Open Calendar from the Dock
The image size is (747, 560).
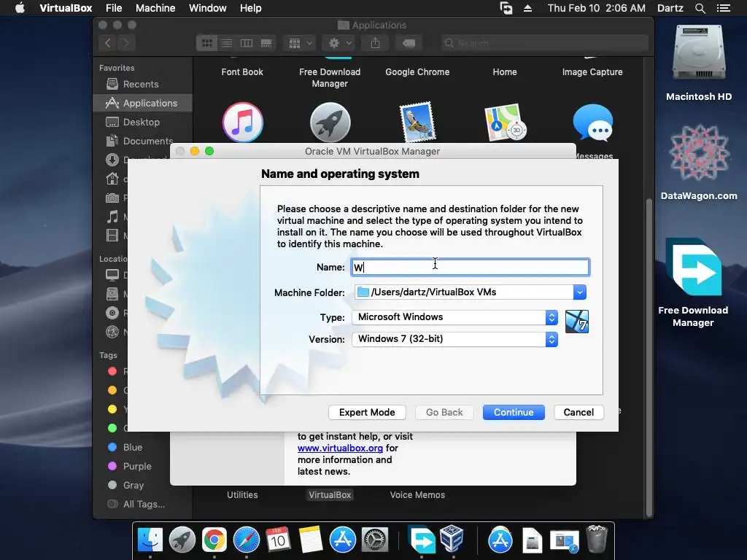click(278, 540)
